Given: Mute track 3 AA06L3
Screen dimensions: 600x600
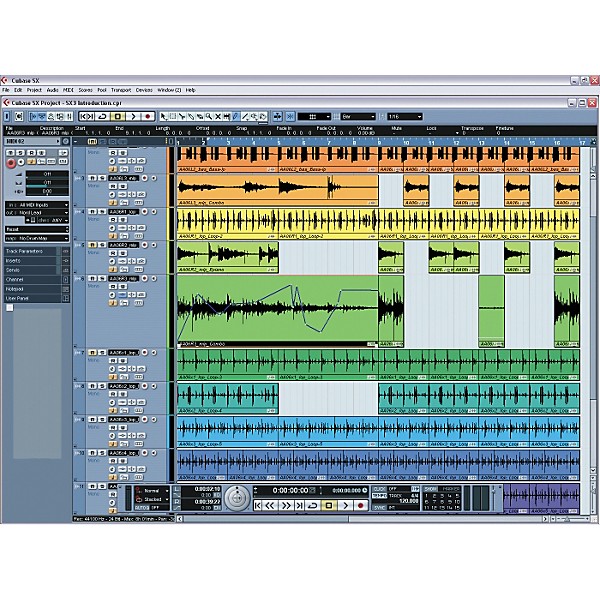Looking at the screenshot, I should [92, 178].
